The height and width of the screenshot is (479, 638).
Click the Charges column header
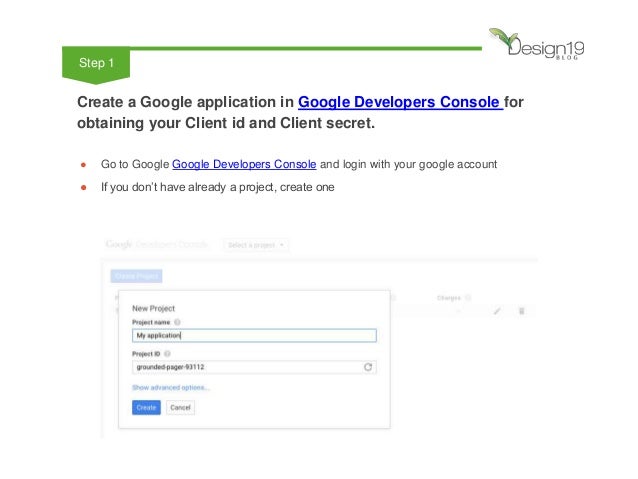pos(449,298)
